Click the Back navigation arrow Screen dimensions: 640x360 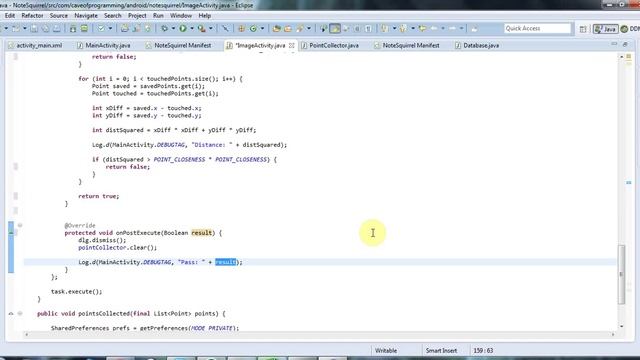[434, 29]
